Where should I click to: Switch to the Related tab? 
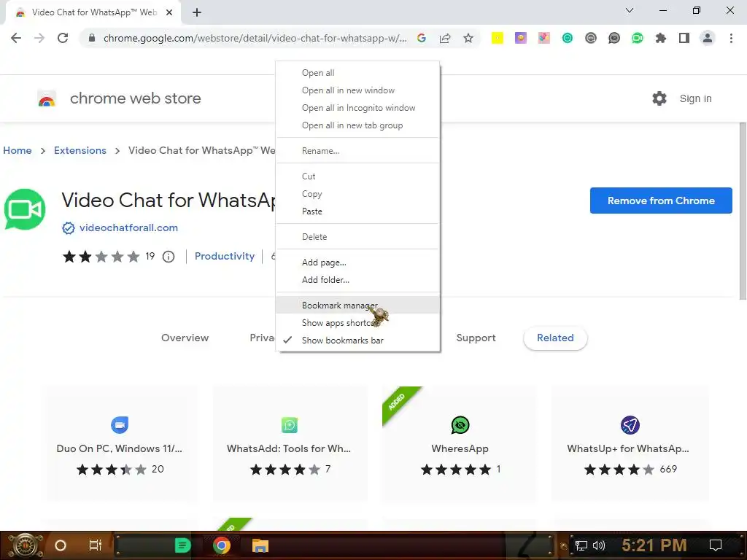(x=555, y=338)
